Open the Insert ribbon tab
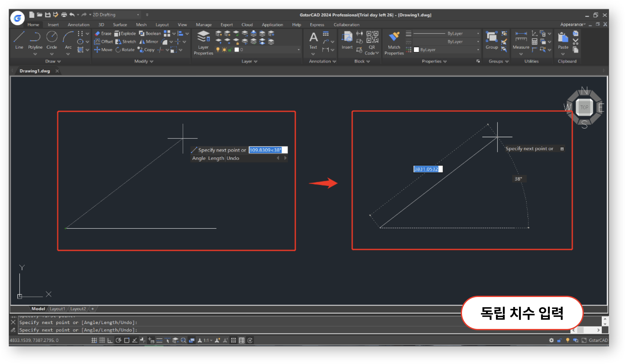 coord(53,25)
